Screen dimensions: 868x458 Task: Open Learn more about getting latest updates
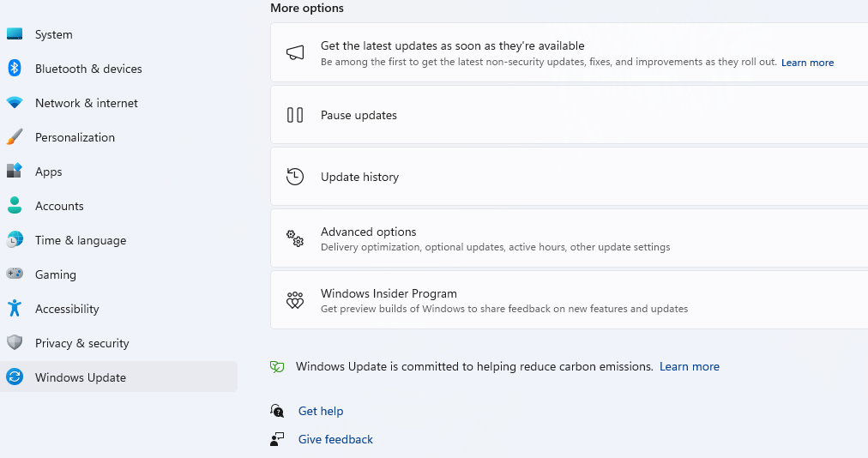tap(807, 63)
